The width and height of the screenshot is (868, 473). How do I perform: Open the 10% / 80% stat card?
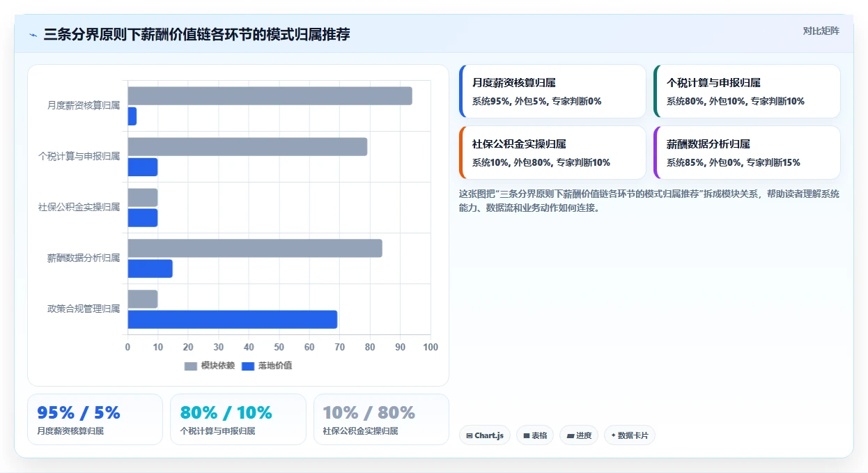pyautogui.click(x=381, y=419)
